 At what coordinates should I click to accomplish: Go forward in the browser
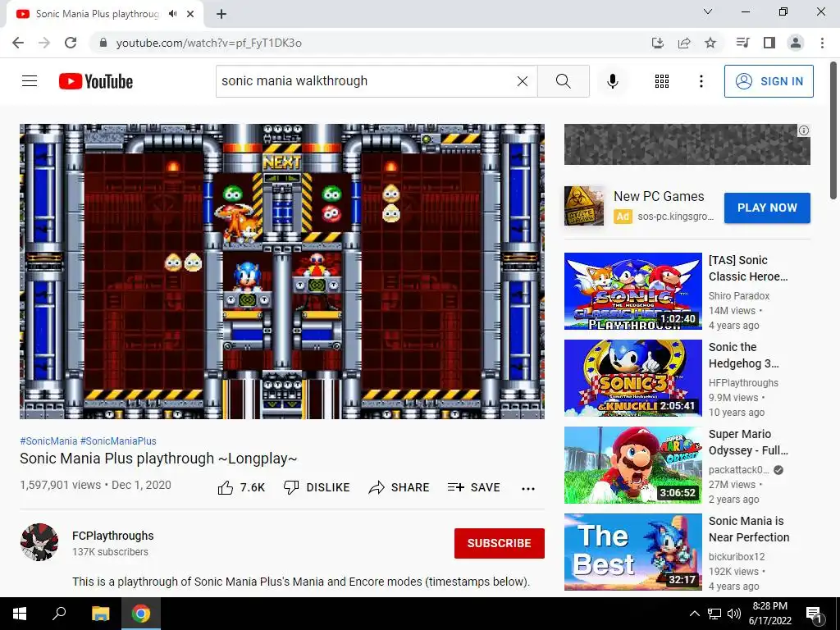[44, 43]
